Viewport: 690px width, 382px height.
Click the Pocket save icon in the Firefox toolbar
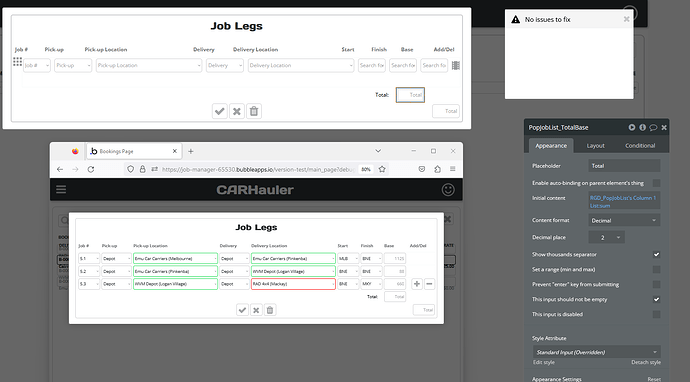click(x=422, y=169)
